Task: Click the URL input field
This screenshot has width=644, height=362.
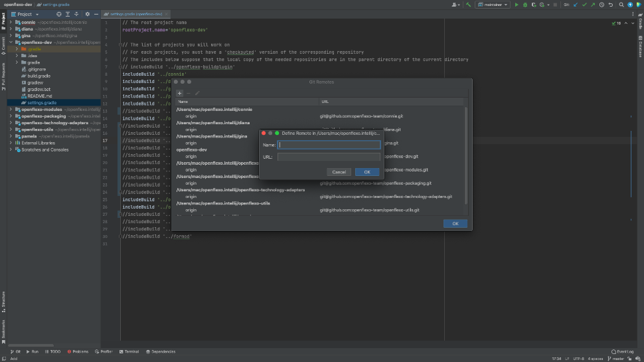Action: (x=329, y=157)
